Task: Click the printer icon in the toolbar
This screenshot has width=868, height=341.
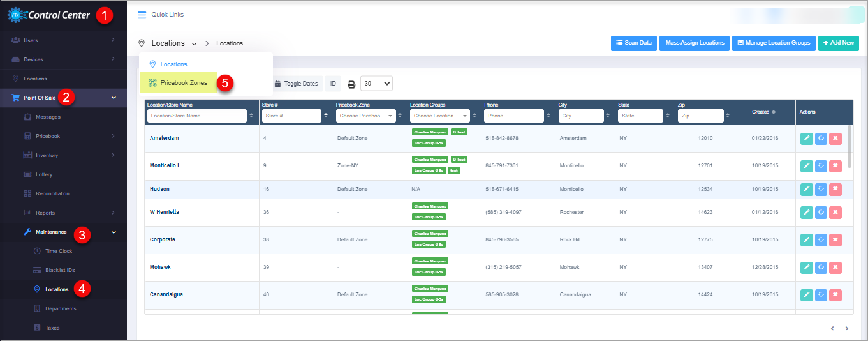Action: [351, 84]
